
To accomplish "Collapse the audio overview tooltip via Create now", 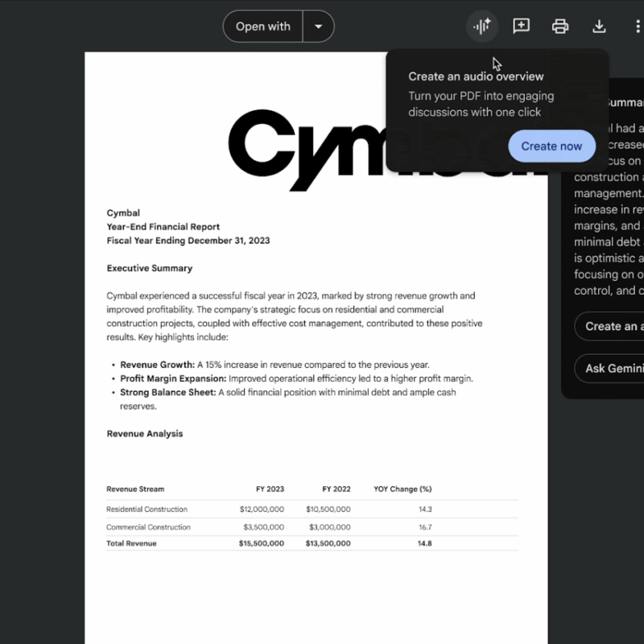I will 551,146.
